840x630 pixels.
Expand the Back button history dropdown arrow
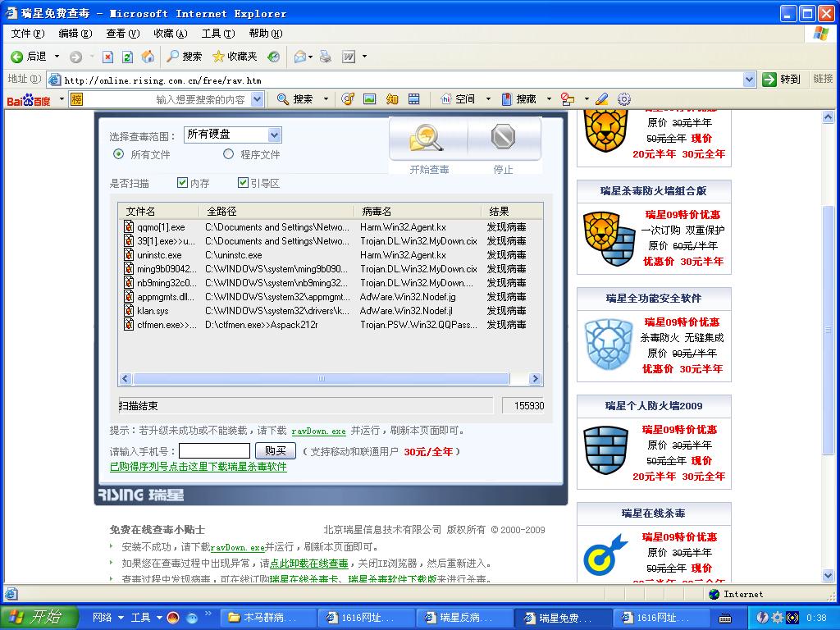57,57
